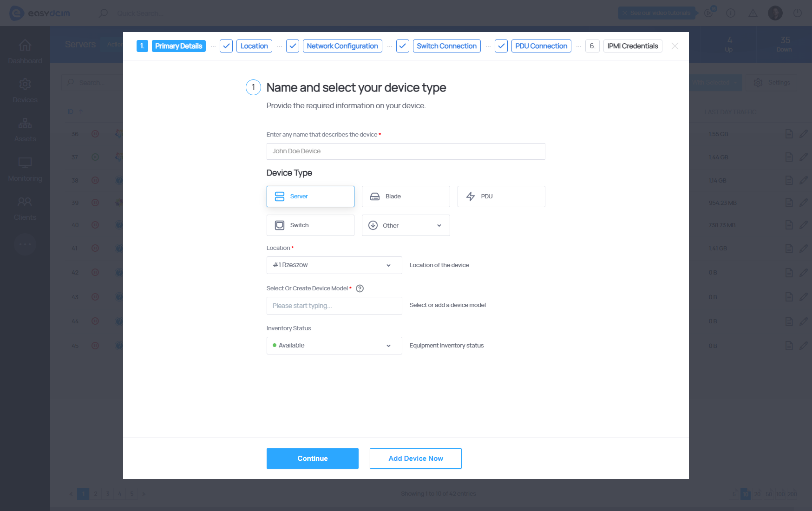Open the Other device type dropdown
The image size is (812, 511).
click(406, 225)
